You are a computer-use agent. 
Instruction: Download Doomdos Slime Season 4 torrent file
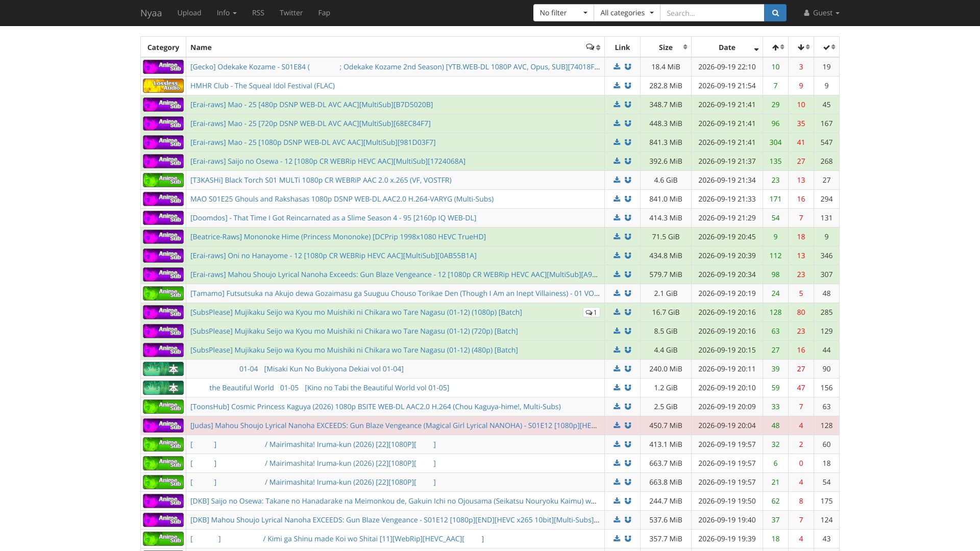pyautogui.click(x=617, y=218)
